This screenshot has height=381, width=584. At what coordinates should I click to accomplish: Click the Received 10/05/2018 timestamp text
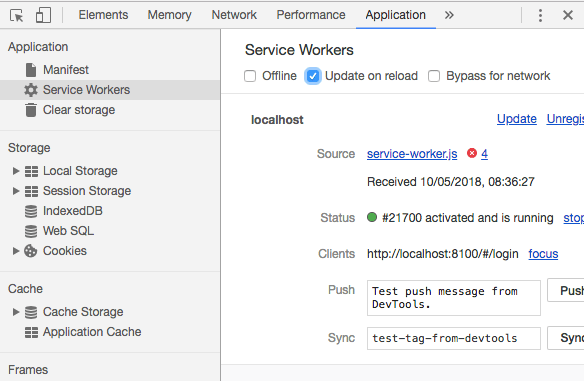pyautogui.click(x=451, y=182)
